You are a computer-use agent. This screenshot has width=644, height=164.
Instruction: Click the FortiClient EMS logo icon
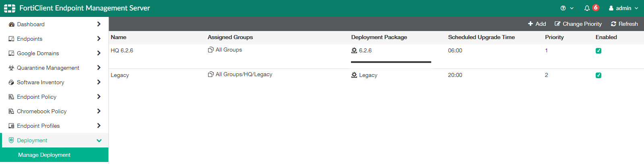10,8
